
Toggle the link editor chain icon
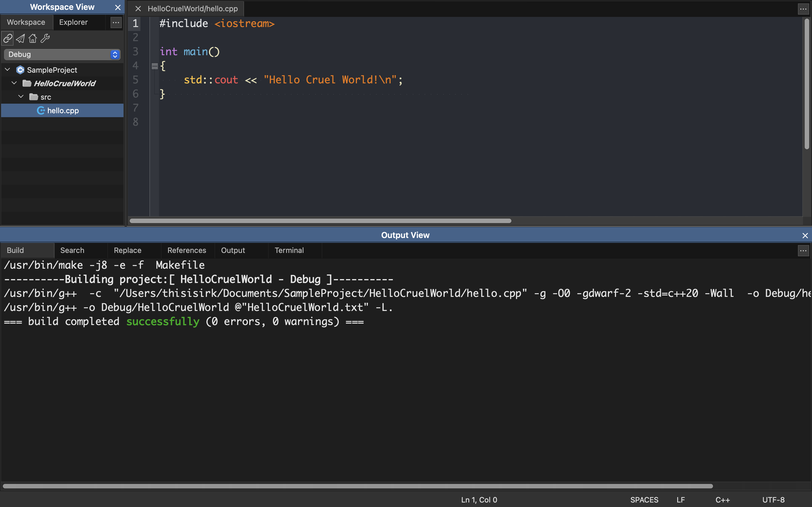coord(8,39)
